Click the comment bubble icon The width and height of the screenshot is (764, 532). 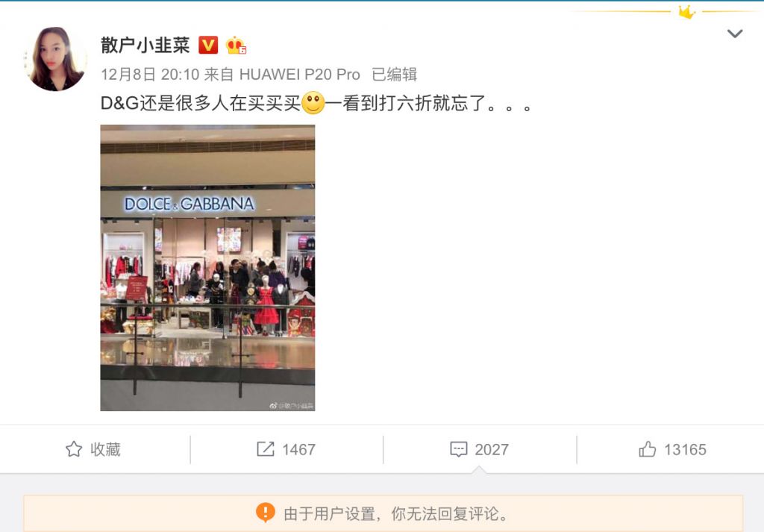(x=459, y=449)
